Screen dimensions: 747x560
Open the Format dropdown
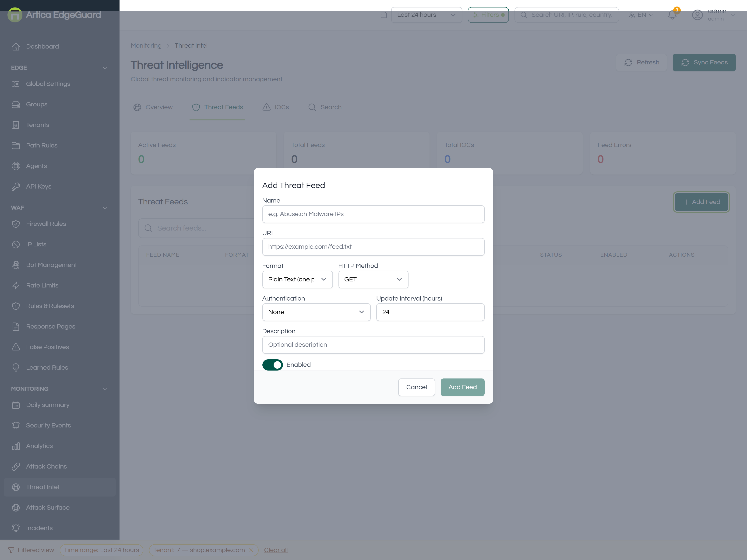[x=297, y=280]
